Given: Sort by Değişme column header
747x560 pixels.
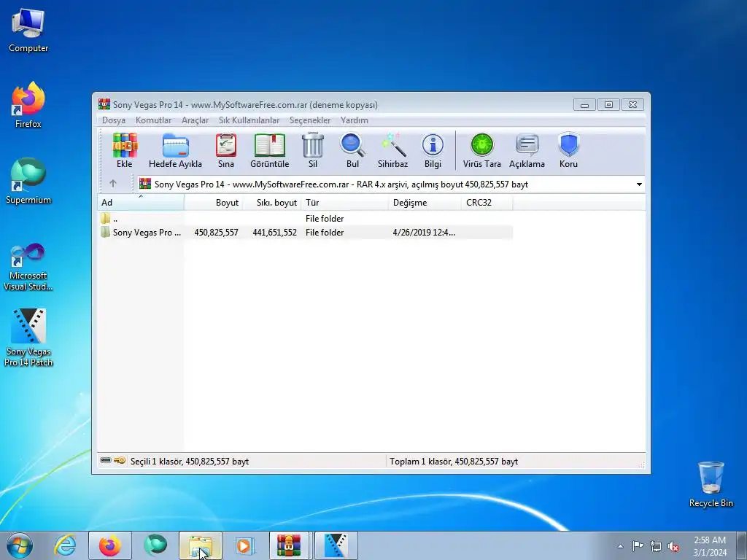Looking at the screenshot, I should [x=425, y=203].
